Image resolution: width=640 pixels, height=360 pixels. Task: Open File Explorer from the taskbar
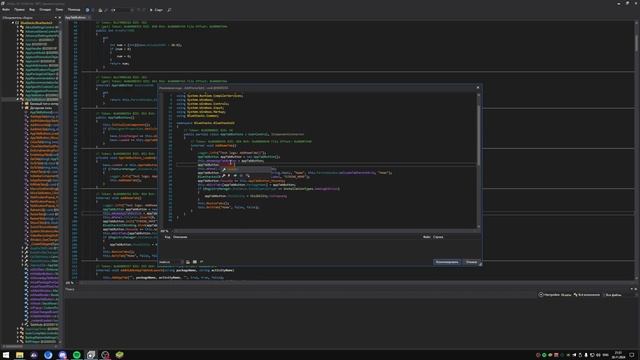point(20,355)
